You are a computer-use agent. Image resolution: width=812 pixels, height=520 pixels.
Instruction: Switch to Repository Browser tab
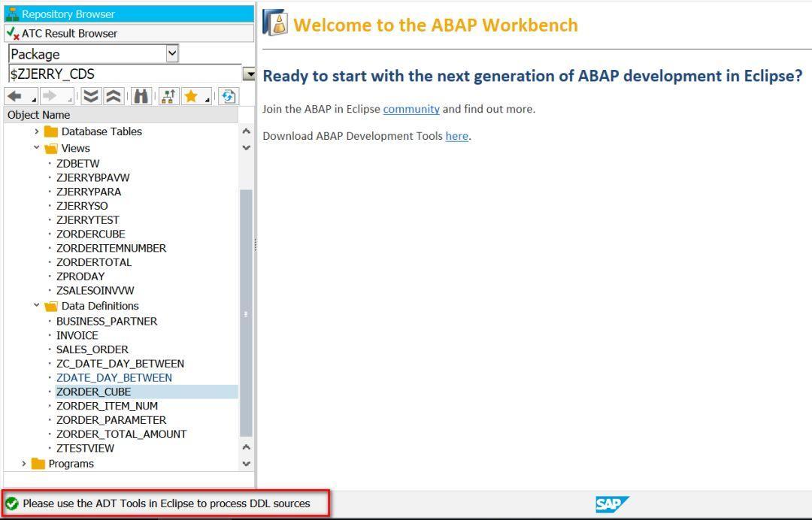pyautogui.click(x=129, y=14)
